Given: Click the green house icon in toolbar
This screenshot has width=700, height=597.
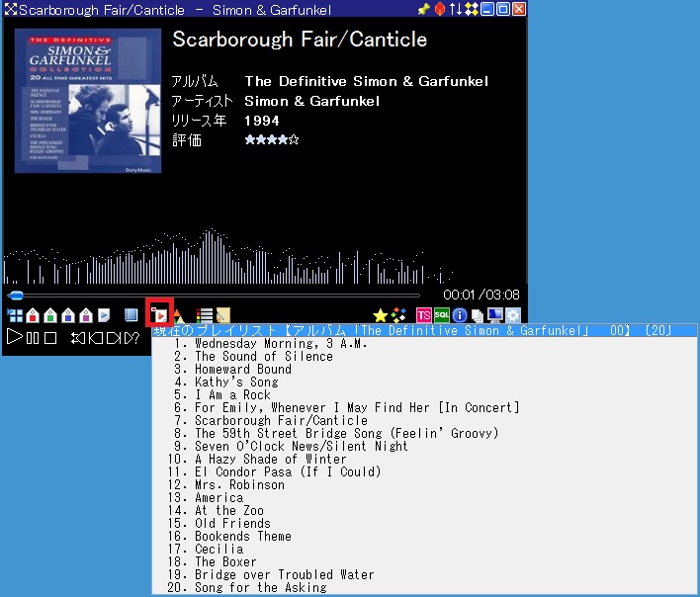Looking at the screenshot, I should [x=50, y=315].
